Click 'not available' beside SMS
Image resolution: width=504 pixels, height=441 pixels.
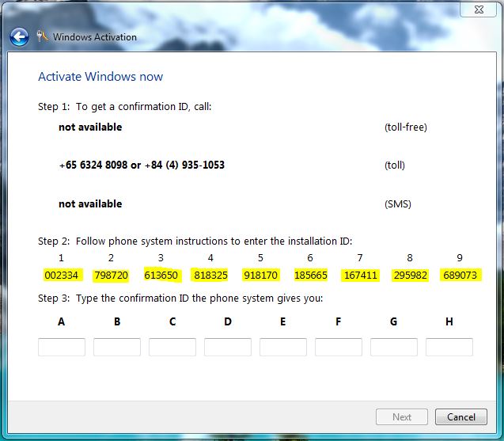pyautogui.click(x=90, y=204)
